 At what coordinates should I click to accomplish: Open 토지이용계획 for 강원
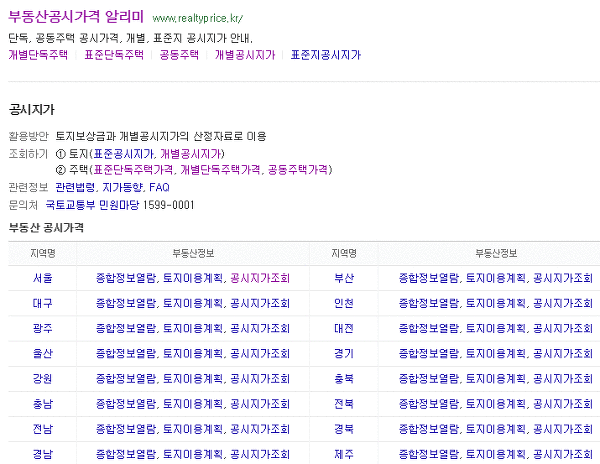pos(193,379)
